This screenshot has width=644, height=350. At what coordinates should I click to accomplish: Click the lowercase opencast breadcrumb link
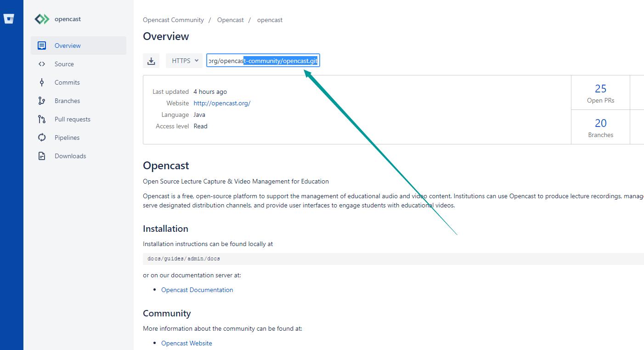270,20
